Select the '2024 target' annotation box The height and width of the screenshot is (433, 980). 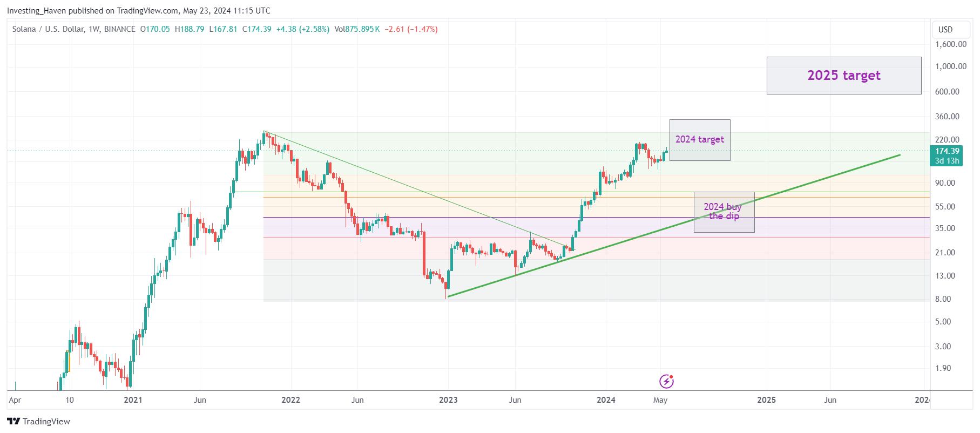700,140
